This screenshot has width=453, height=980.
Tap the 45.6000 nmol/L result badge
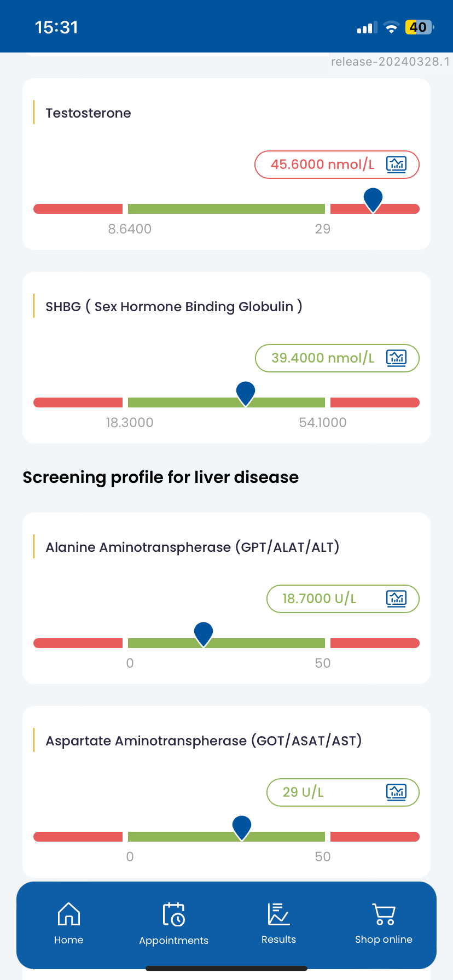[x=337, y=165]
